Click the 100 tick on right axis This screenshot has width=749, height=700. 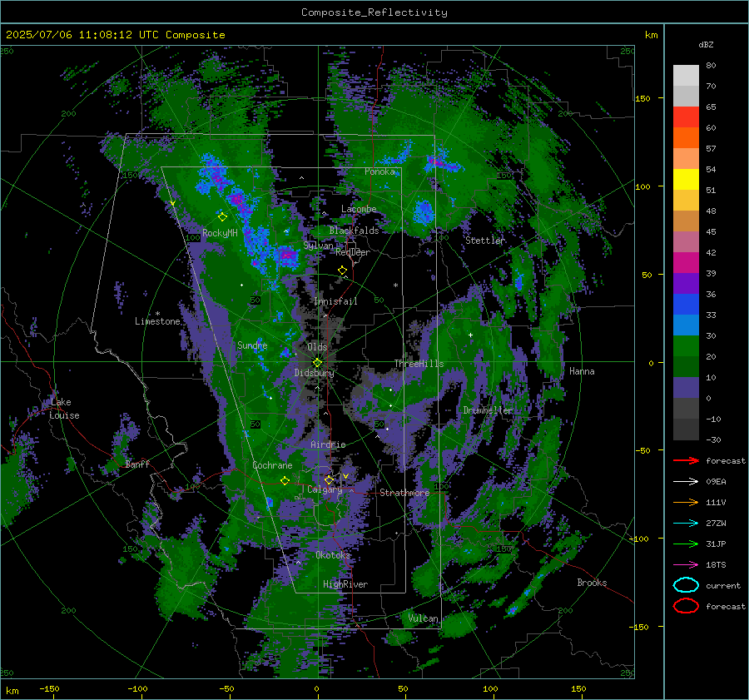pos(642,186)
